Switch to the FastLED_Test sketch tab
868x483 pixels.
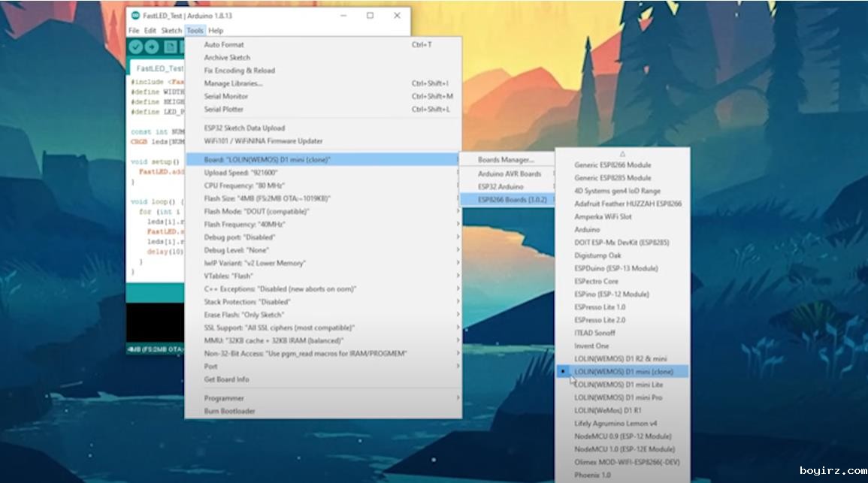click(159, 68)
